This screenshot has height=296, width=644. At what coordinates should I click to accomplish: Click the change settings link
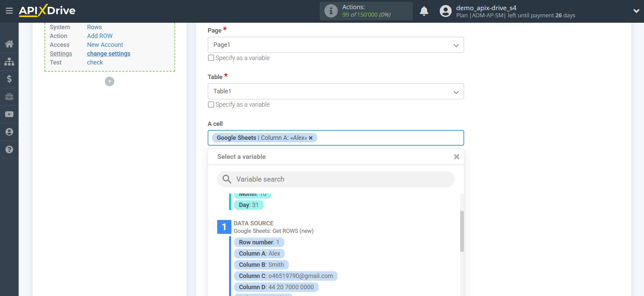(x=109, y=54)
